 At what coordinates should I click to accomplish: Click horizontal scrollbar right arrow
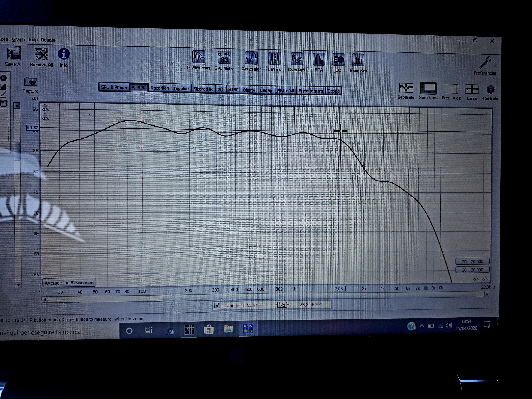click(487, 294)
